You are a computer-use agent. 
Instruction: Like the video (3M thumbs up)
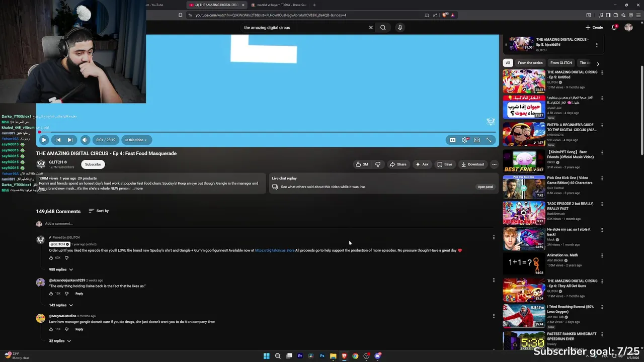tap(362, 164)
